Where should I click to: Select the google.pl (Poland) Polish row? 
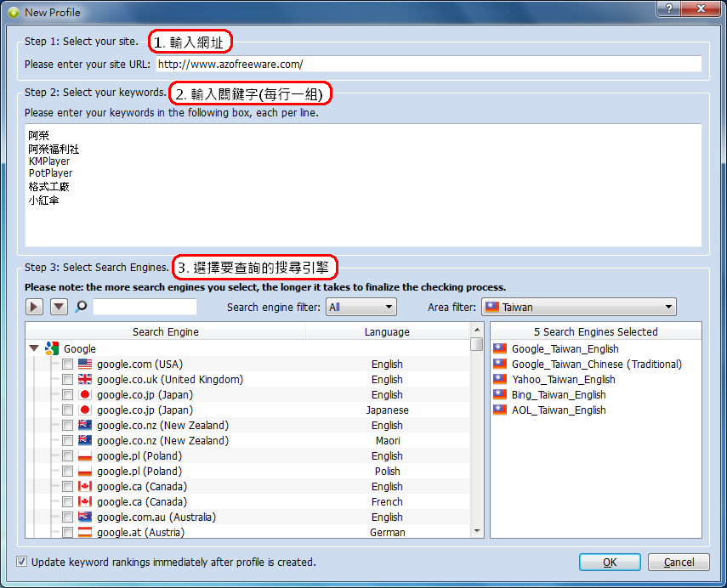click(248, 471)
